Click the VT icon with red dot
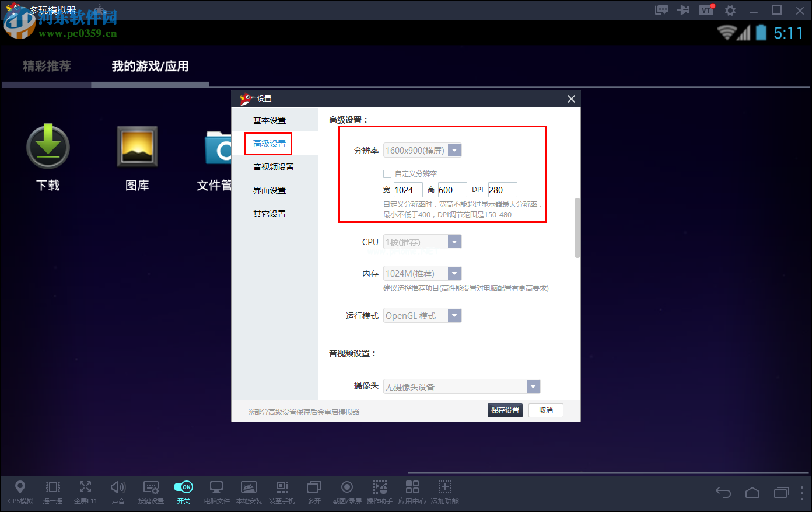Viewport: 812px width, 512px height. tap(706, 10)
